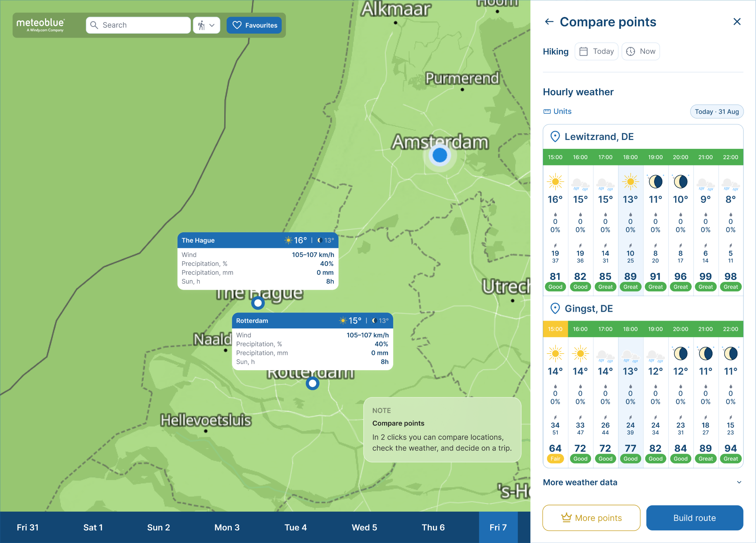756x543 pixels.
Task: Open the Today date picker
Action: (597, 51)
